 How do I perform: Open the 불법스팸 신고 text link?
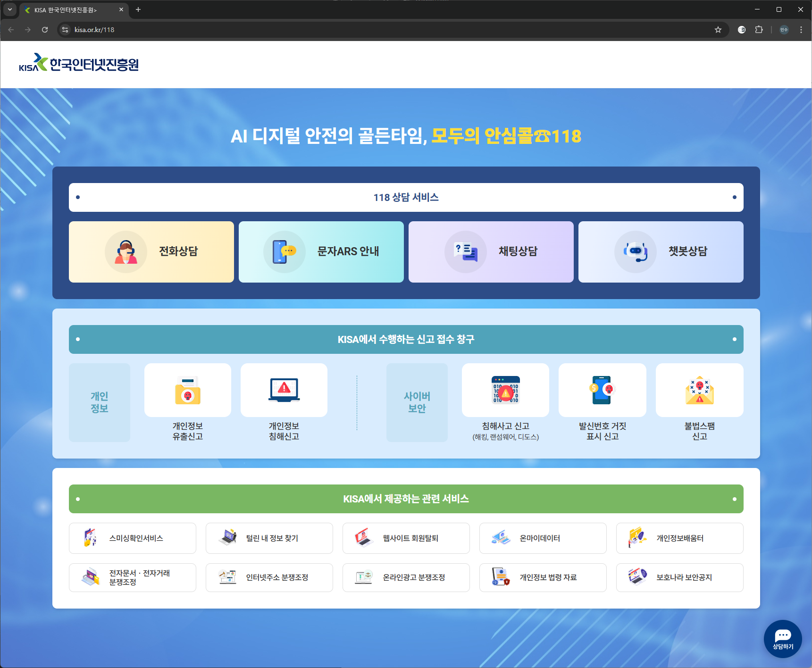pyautogui.click(x=700, y=431)
